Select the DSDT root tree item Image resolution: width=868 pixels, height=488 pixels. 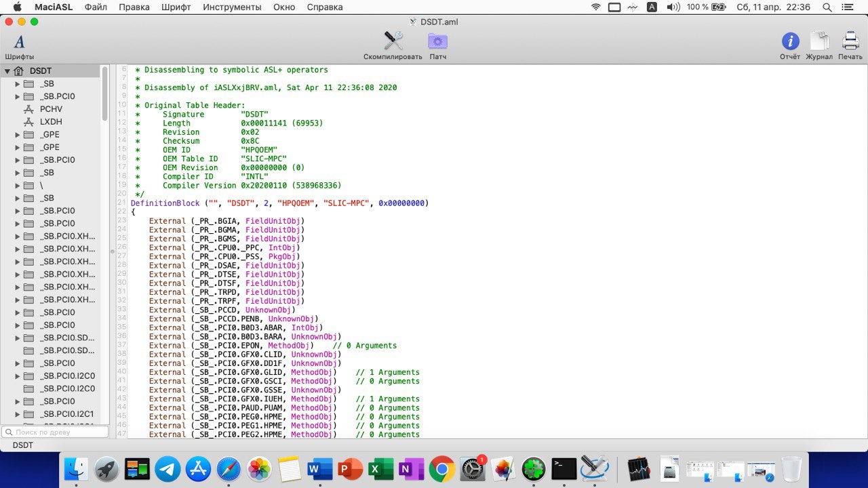click(x=41, y=70)
